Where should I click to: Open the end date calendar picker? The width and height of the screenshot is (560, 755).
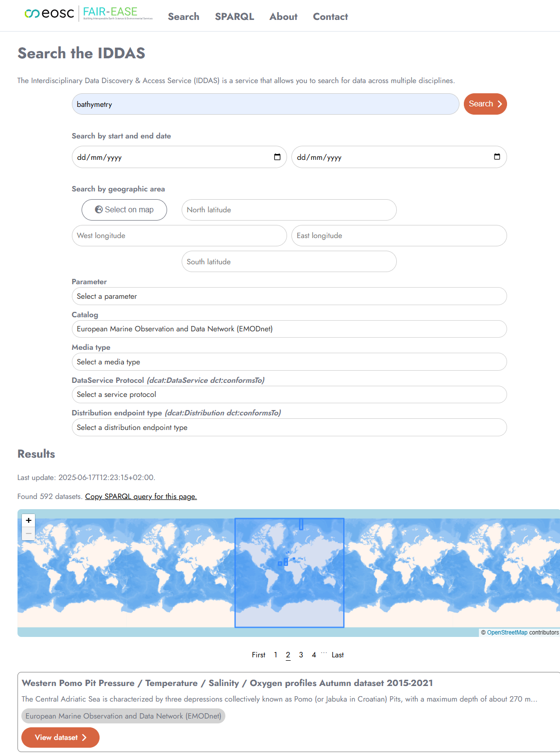[497, 157]
